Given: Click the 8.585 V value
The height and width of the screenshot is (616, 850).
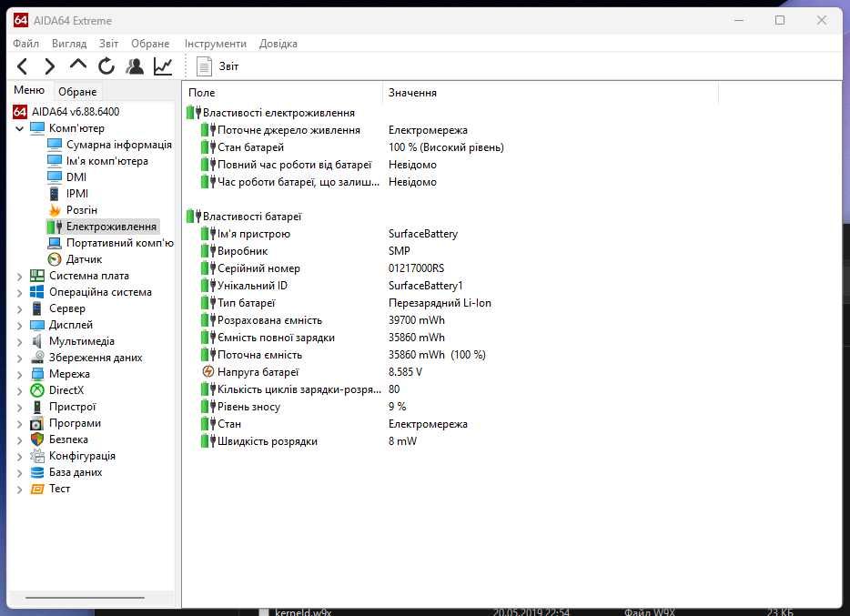Looking at the screenshot, I should point(405,371).
